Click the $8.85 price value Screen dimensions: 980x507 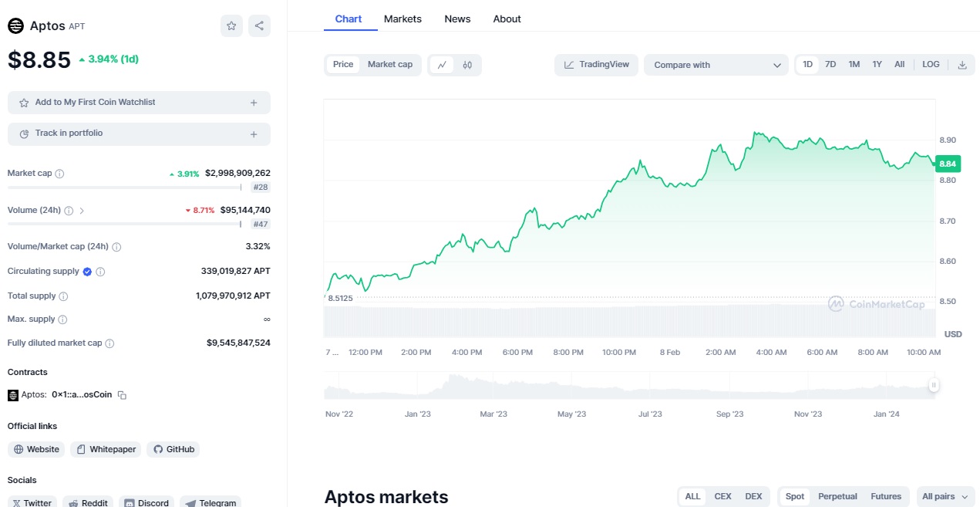(39, 59)
